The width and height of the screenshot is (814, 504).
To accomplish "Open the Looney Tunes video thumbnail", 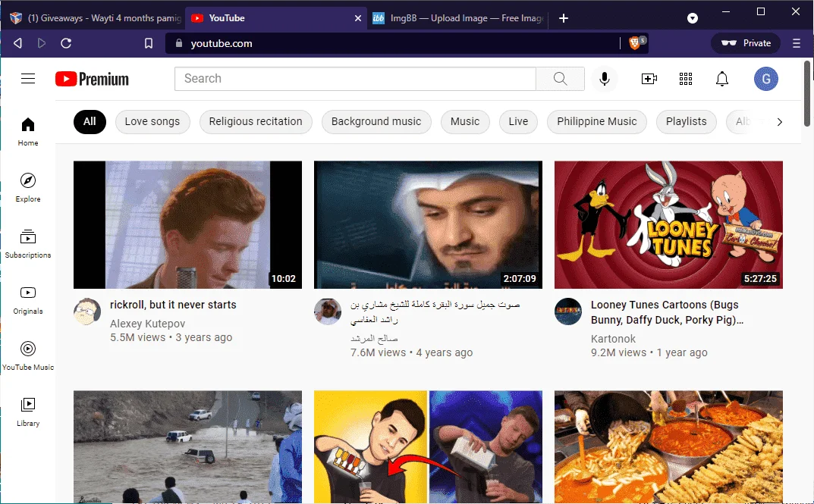I will click(x=668, y=224).
